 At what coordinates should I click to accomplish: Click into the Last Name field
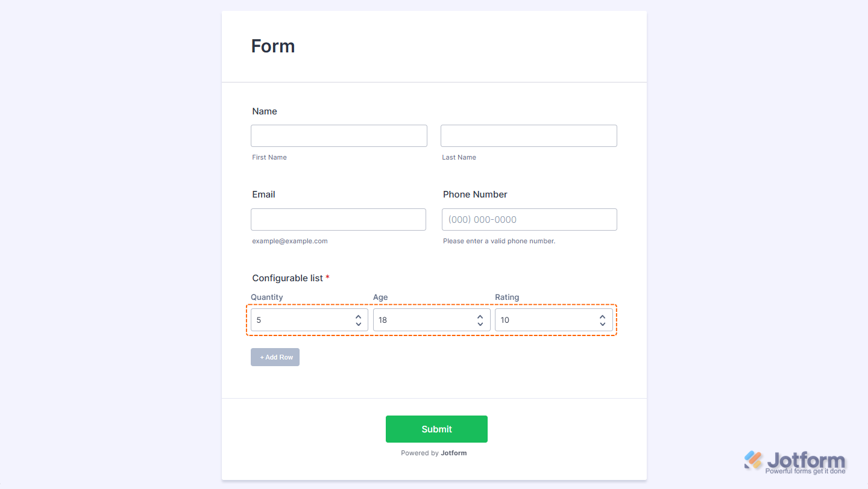(529, 135)
